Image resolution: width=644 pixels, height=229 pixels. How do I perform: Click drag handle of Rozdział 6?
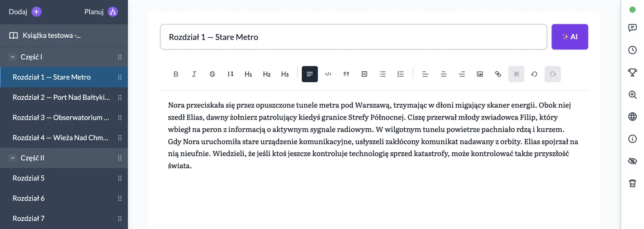pyautogui.click(x=120, y=198)
